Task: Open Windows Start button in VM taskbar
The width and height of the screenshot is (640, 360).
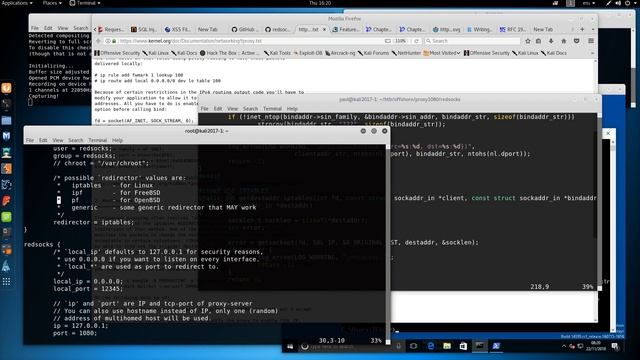Action: [x=290, y=346]
